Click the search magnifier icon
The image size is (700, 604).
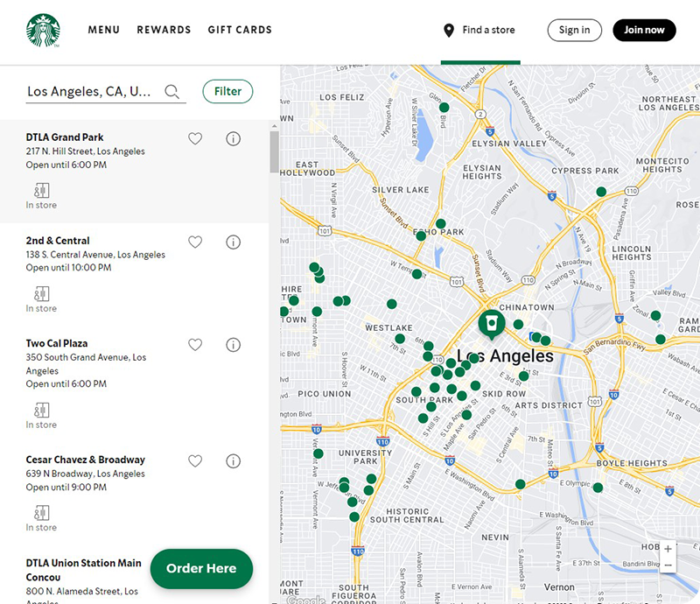pyautogui.click(x=171, y=92)
